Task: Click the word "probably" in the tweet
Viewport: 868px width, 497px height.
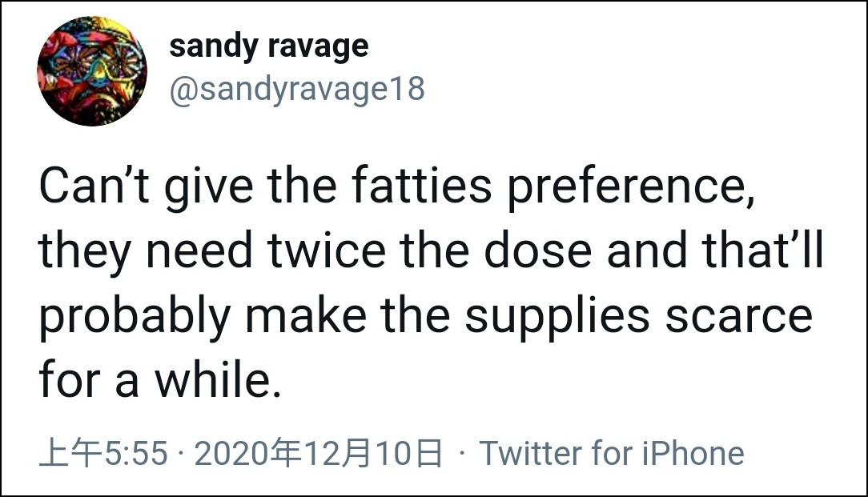Action: click(x=134, y=316)
